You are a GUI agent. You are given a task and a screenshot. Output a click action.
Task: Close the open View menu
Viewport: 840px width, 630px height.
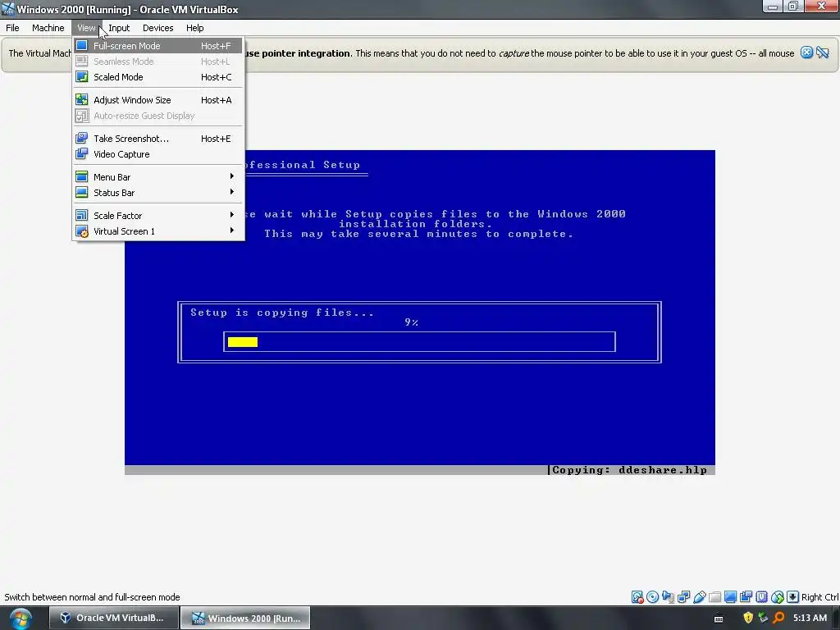click(86, 28)
